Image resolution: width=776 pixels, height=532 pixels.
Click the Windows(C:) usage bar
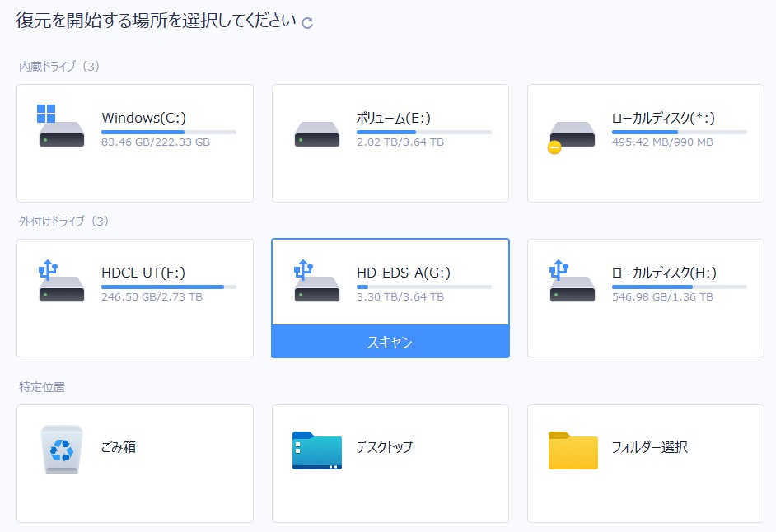pyautogui.click(x=169, y=132)
